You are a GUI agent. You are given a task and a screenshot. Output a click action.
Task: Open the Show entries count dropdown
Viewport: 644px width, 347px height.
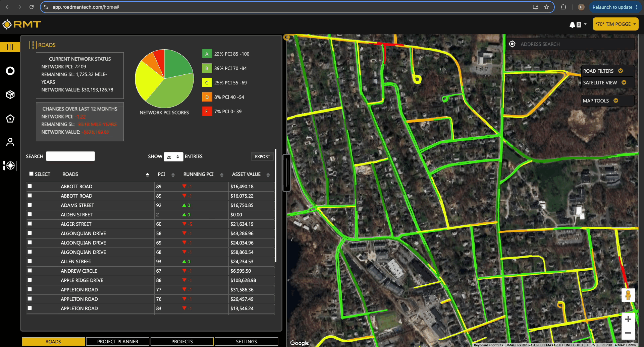[173, 157]
